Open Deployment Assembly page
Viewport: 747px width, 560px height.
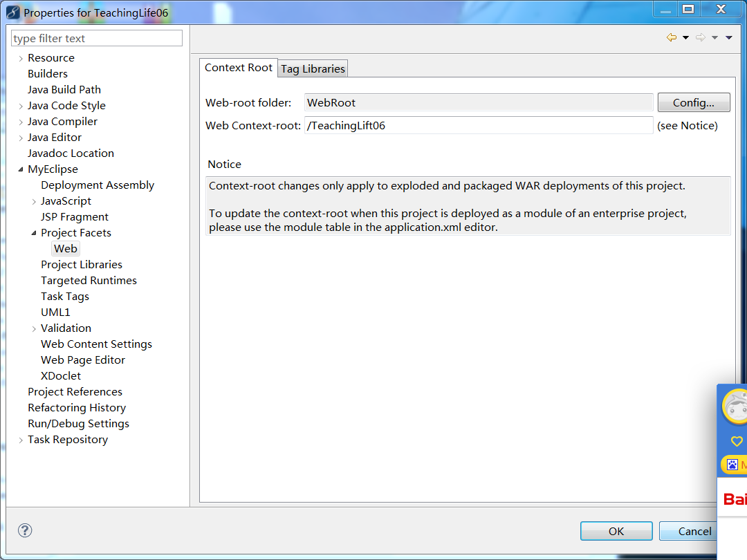pos(98,185)
